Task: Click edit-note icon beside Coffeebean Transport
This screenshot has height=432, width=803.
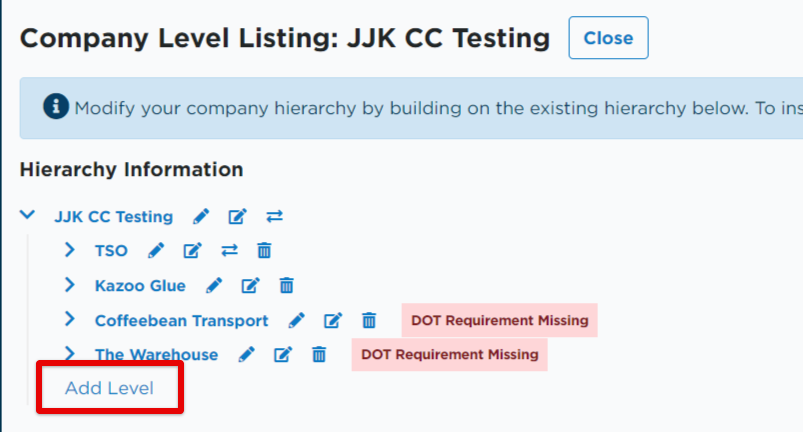Action: tap(333, 321)
